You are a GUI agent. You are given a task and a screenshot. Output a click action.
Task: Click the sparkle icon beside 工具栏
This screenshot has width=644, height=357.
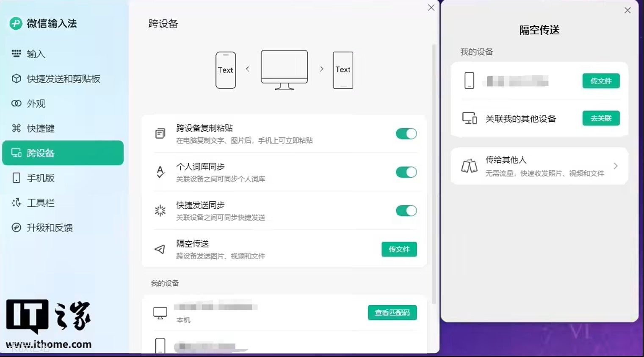coord(16,203)
